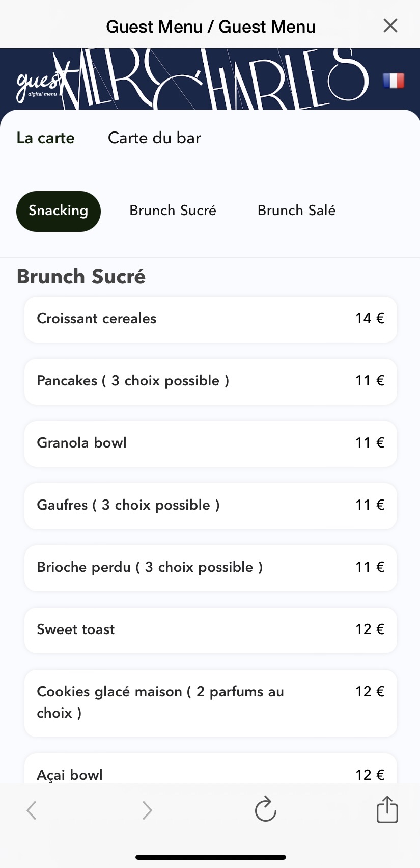This screenshot has height=868, width=420.
Task: Jump to Brunch Sucré category
Action: [173, 211]
